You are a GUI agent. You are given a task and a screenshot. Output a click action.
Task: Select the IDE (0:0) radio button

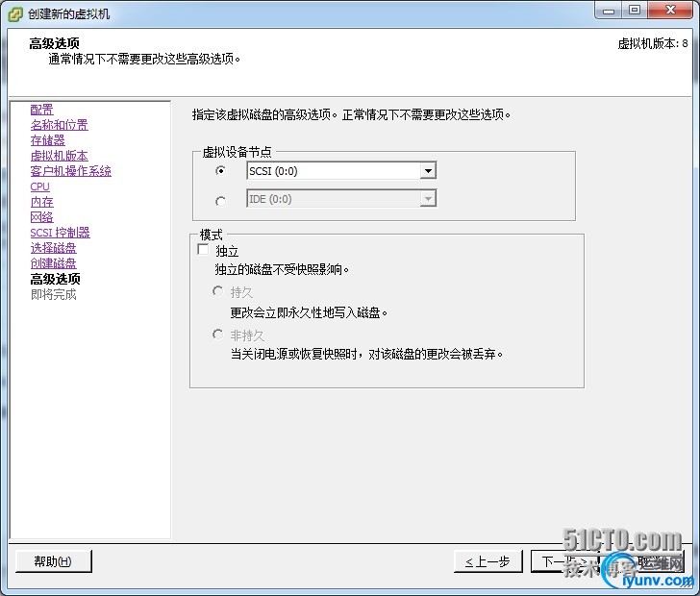coord(220,201)
